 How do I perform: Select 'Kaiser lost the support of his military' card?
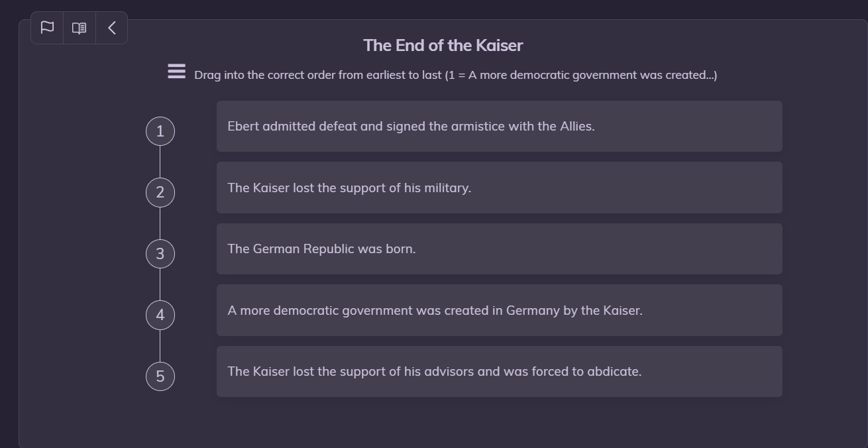(x=499, y=188)
